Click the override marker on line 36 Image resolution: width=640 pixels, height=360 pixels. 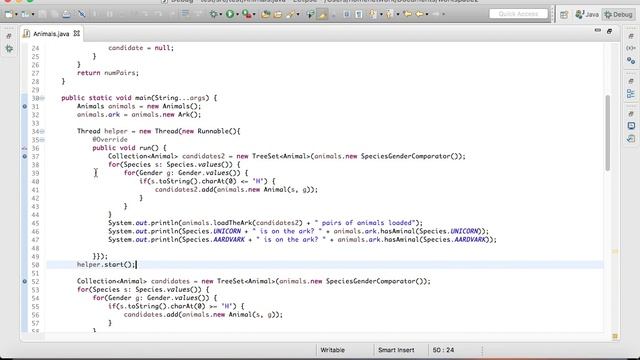24,148
